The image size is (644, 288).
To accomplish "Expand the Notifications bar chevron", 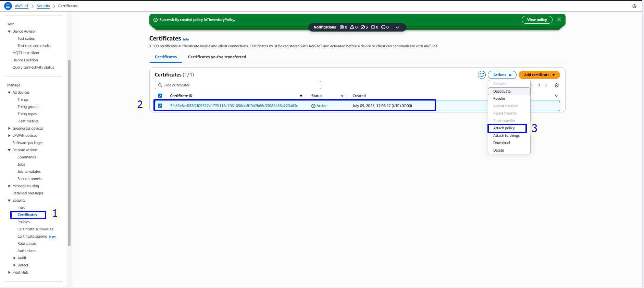I will (x=397, y=27).
